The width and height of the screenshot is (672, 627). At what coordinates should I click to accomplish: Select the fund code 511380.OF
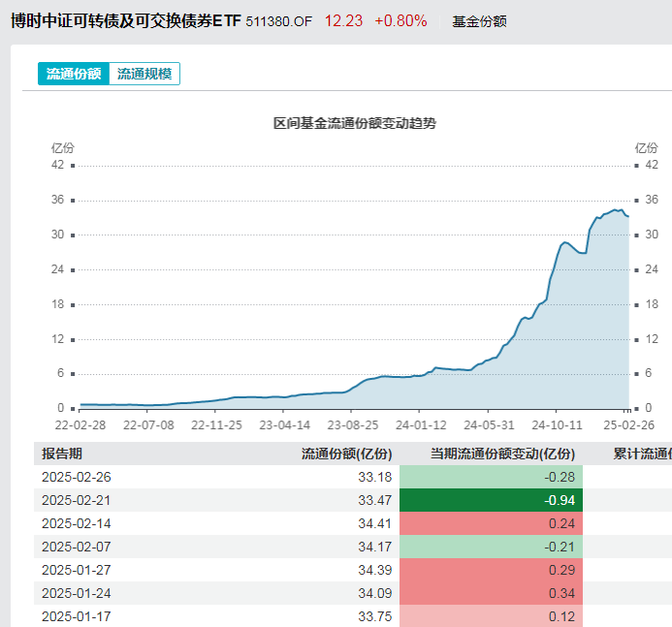point(279,21)
